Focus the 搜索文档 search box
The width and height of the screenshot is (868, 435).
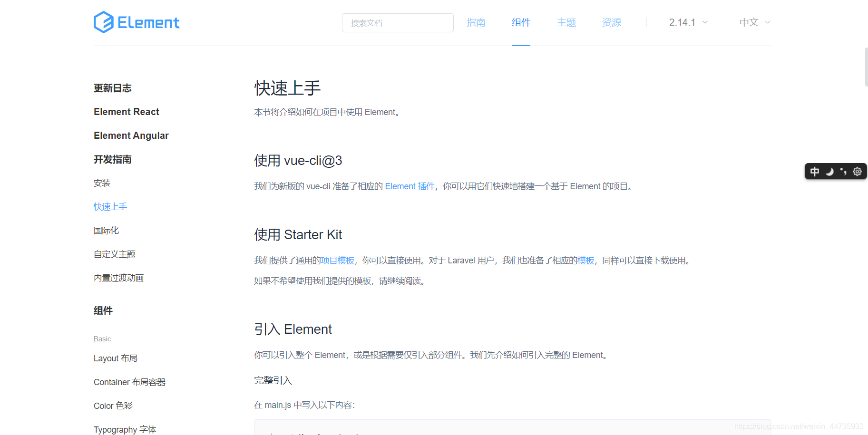398,23
